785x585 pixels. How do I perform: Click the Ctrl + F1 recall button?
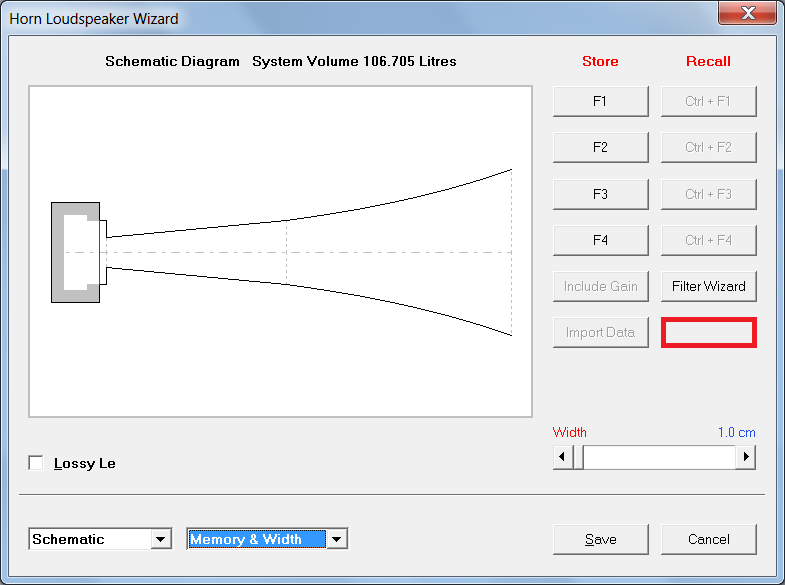708,101
